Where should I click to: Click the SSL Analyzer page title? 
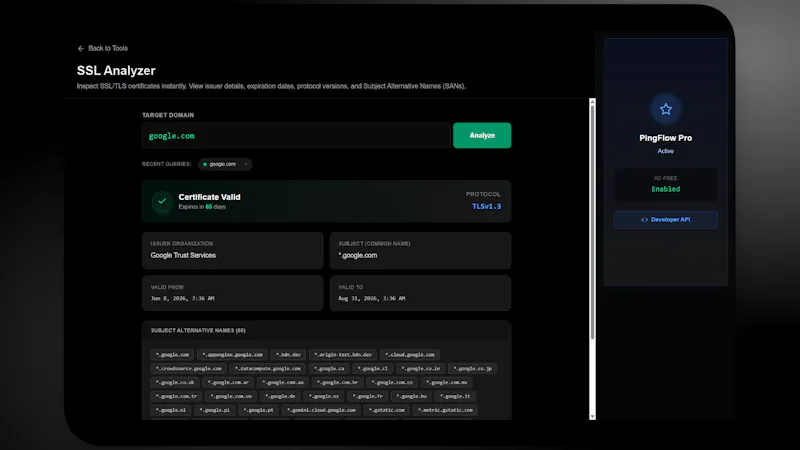coord(116,71)
